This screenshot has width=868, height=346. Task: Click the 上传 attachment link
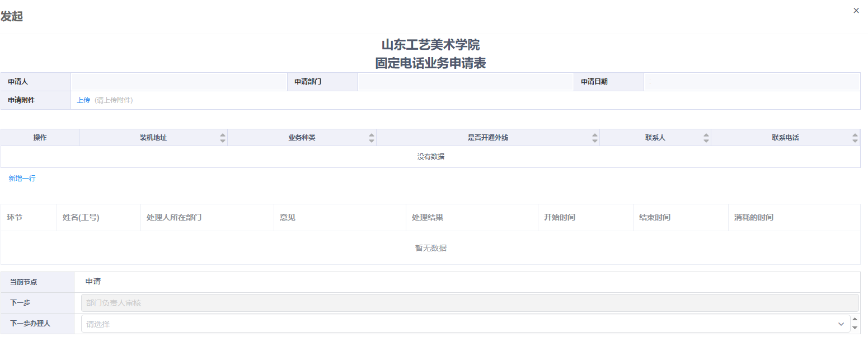pyautogui.click(x=83, y=100)
